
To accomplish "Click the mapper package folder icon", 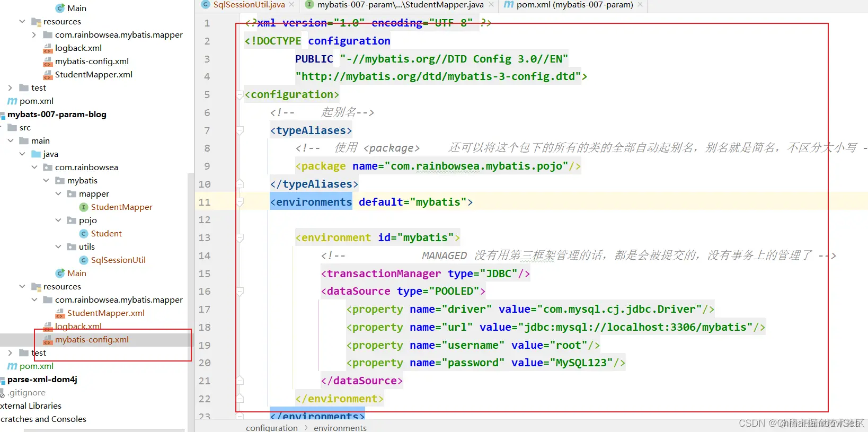I will click(x=72, y=193).
